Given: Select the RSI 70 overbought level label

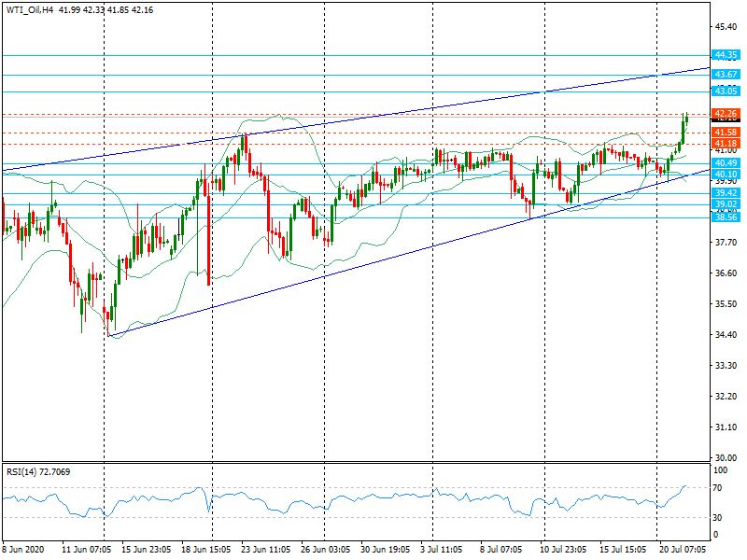Looking at the screenshot, I should [717, 487].
